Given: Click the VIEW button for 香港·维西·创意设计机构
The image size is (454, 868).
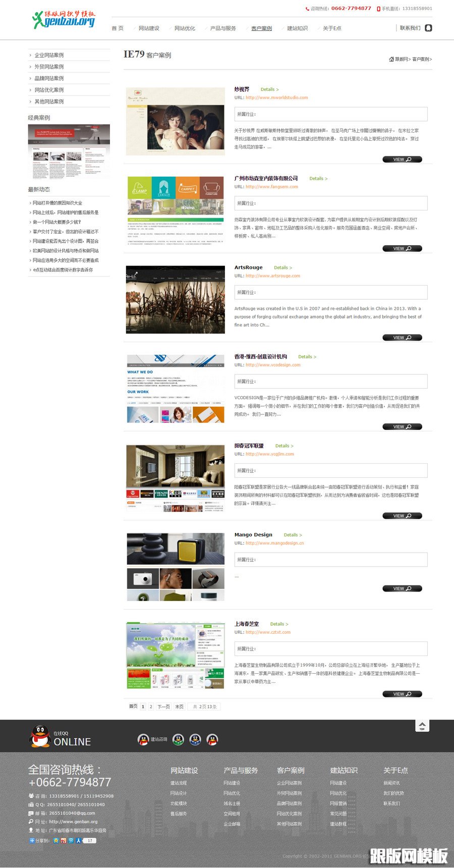Looking at the screenshot, I should pyautogui.click(x=402, y=427).
